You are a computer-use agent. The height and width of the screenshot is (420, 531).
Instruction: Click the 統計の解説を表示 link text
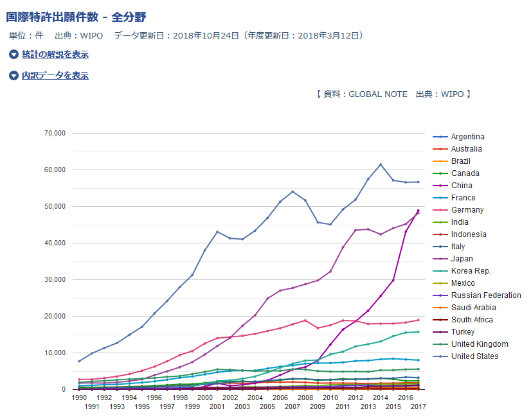(x=55, y=55)
